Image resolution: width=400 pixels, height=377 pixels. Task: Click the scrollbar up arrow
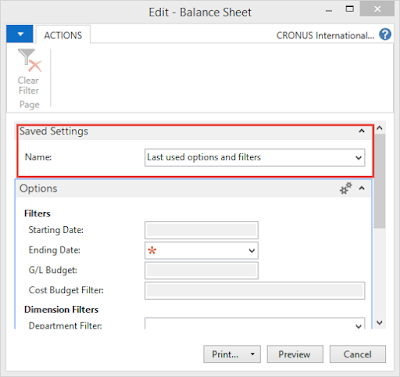click(x=380, y=128)
